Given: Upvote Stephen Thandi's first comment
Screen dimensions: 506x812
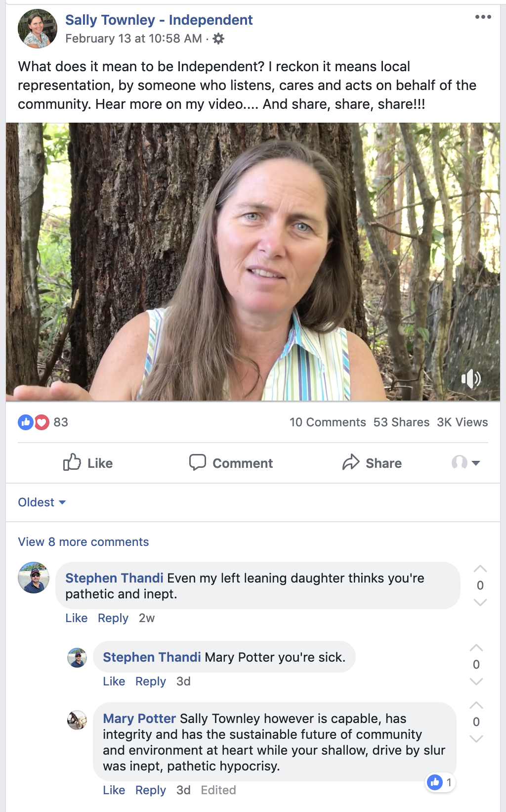Looking at the screenshot, I should pyautogui.click(x=480, y=569).
